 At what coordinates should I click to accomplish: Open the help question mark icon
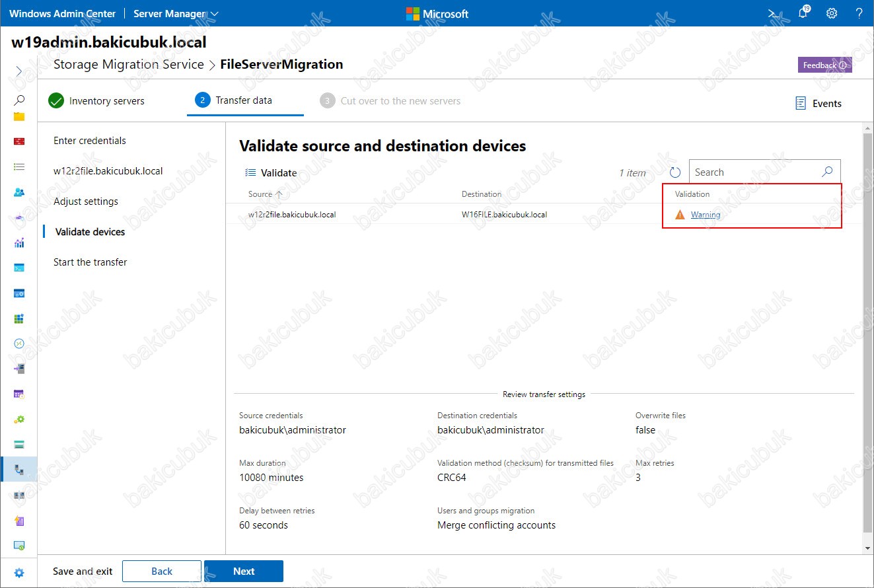[859, 13]
